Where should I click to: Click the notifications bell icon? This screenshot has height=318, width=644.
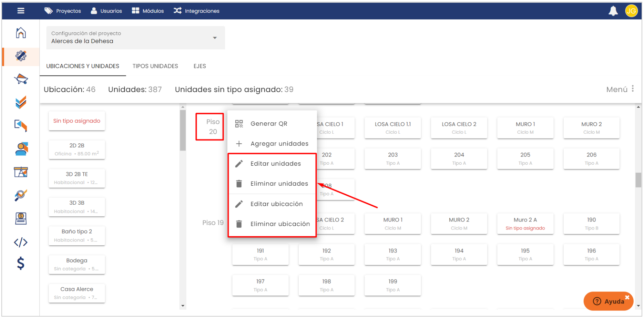(x=613, y=11)
